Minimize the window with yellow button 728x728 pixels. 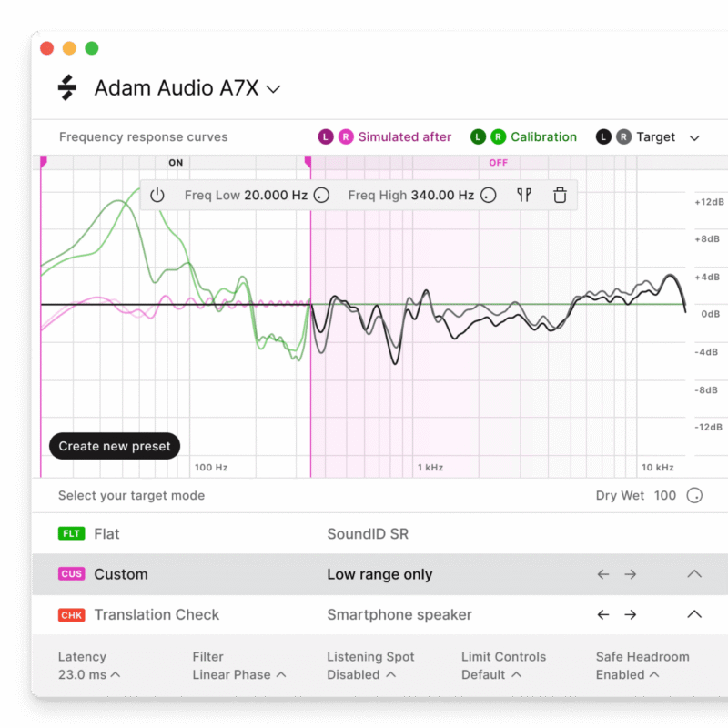click(x=69, y=48)
